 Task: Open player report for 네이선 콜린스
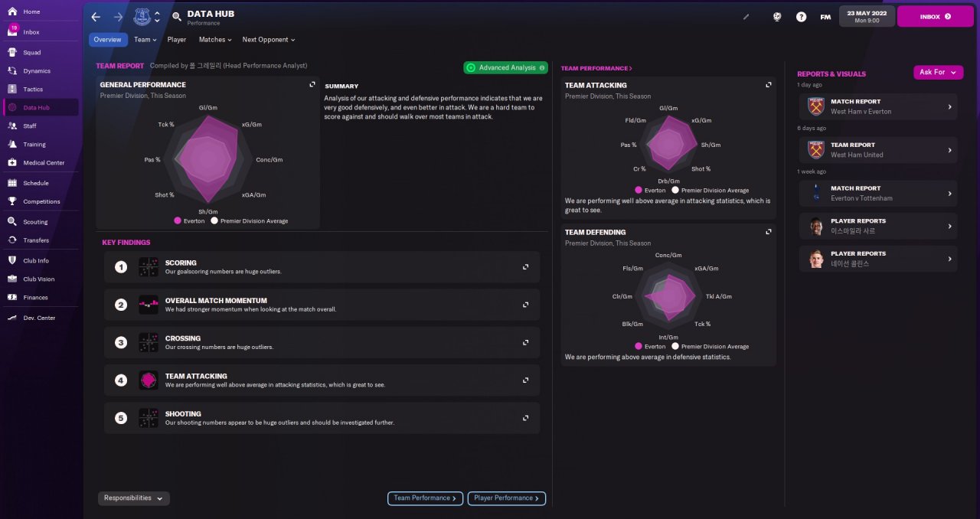[x=878, y=259]
